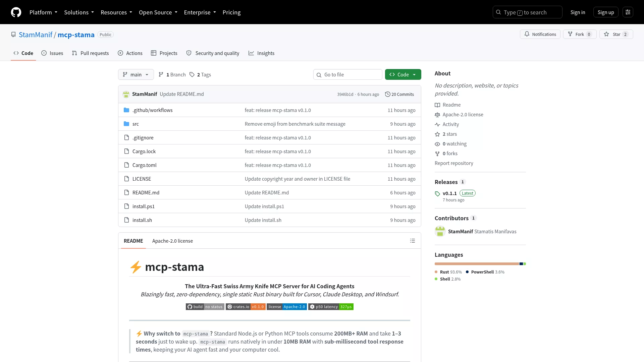
Task: Click the stars icon in About
Action: point(437,134)
